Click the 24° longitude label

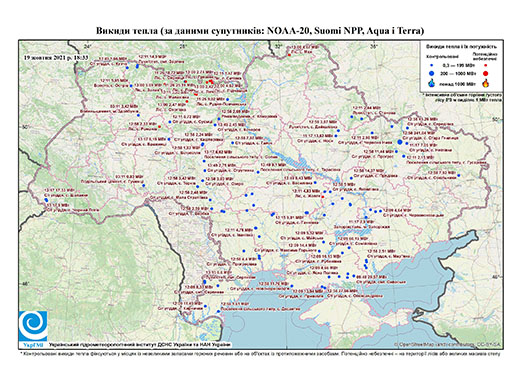click(87, 47)
